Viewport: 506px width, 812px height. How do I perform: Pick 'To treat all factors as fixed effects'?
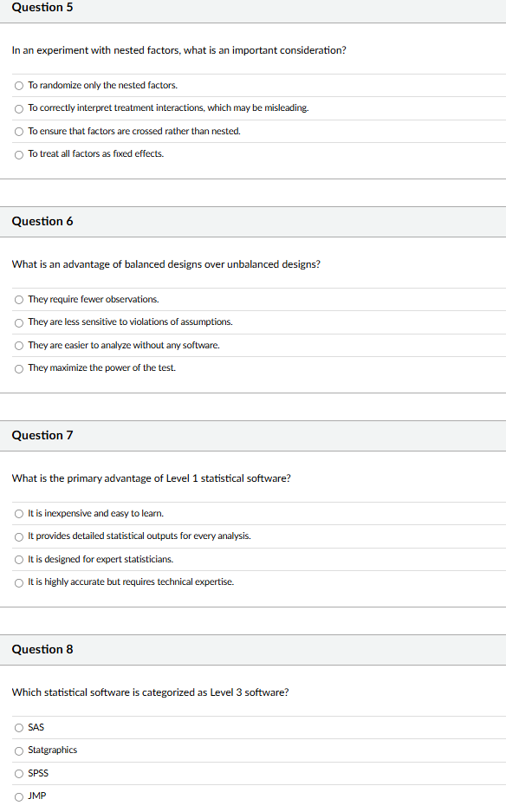(18, 153)
